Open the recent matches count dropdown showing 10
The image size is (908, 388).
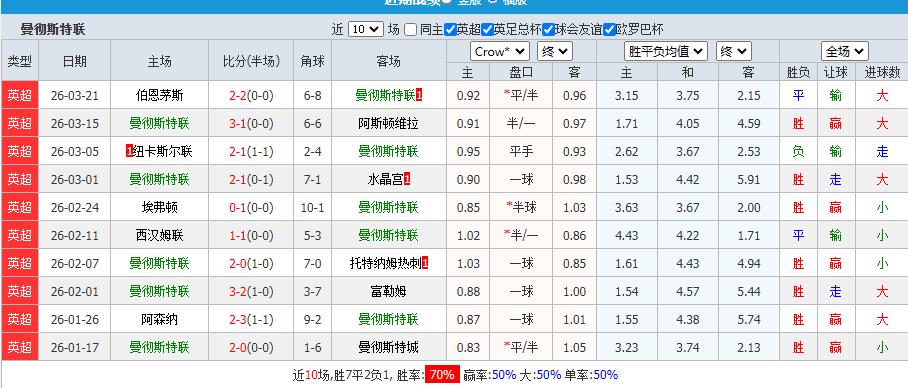[x=366, y=30]
